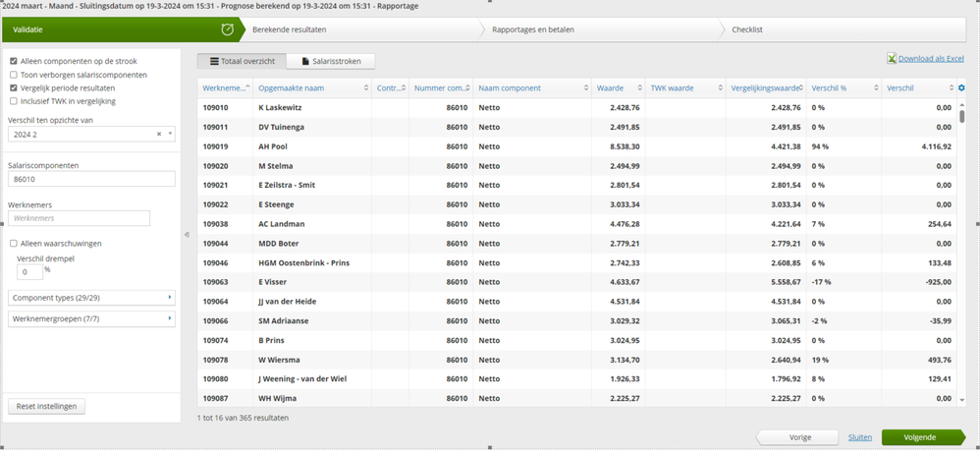Enable Inclusief TWK in vergelijking
This screenshot has width=980, height=456.
(14, 100)
